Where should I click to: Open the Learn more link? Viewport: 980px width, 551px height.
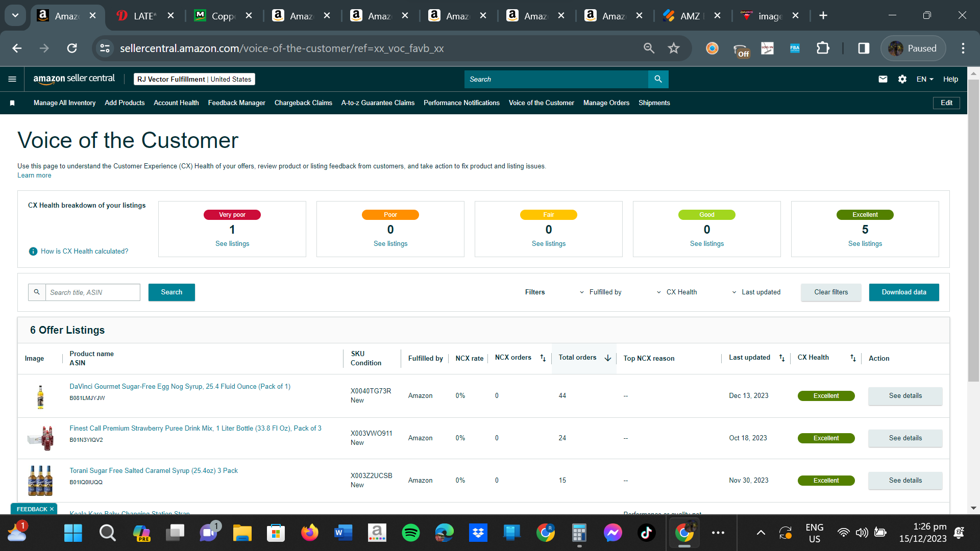[x=34, y=176]
